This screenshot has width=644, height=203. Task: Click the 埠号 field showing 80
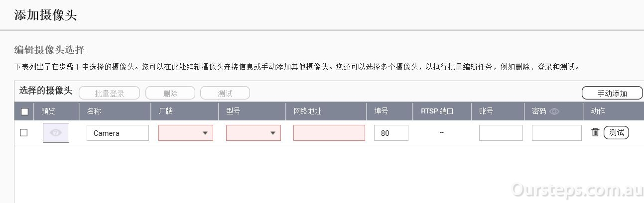(391, 133)
